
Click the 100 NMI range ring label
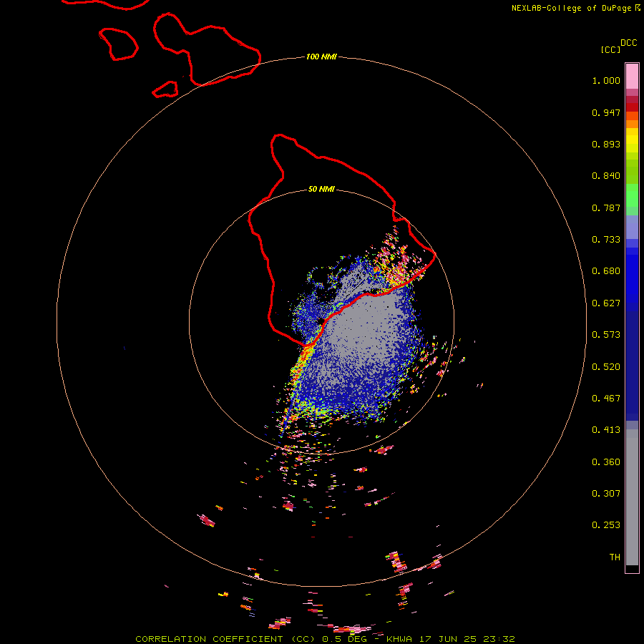(x=321, y=57)
